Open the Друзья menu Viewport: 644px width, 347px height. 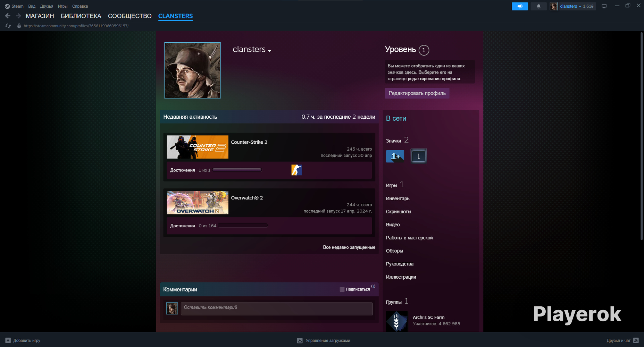click(x=47, y=6)
